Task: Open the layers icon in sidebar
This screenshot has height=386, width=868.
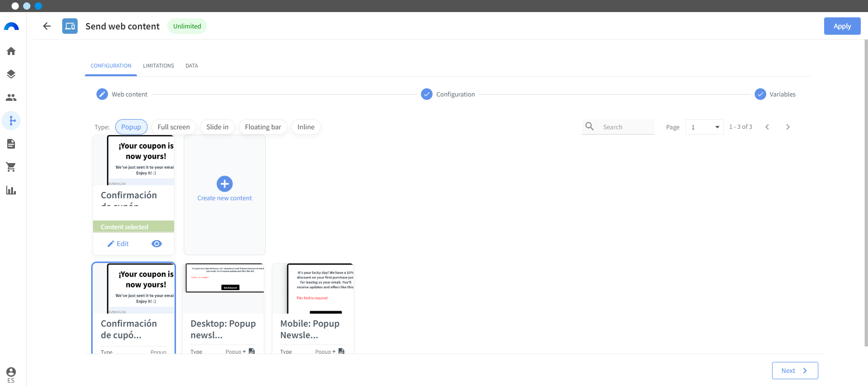Action: tap(11, 74)
